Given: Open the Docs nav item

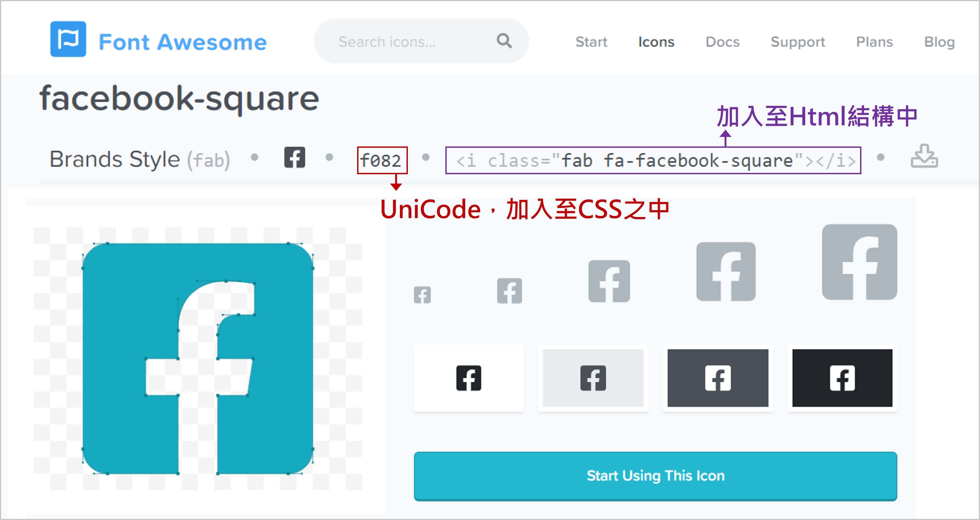Looking at the screenshot, I should pos(722,42).
